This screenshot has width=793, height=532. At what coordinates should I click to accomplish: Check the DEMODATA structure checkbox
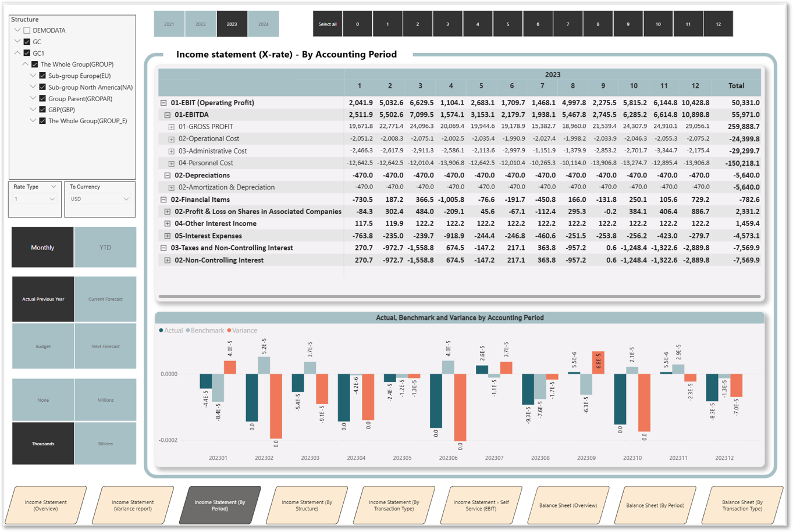pyautogui.click(x=27, y=30)
